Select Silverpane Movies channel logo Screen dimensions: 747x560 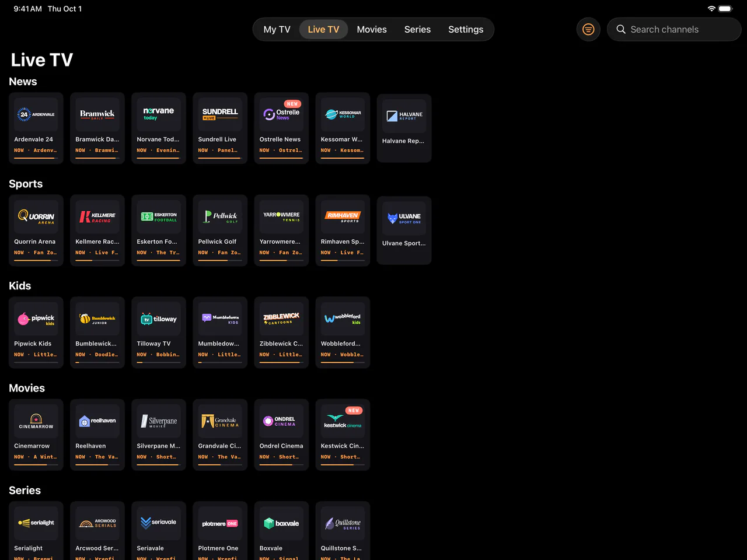[159, 421]
